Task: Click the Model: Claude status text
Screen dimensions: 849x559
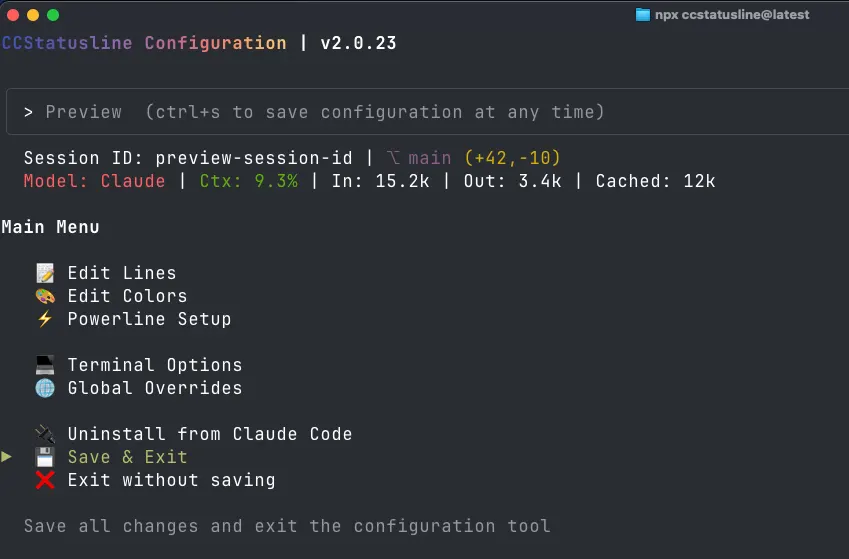Action: coord(94,181)
